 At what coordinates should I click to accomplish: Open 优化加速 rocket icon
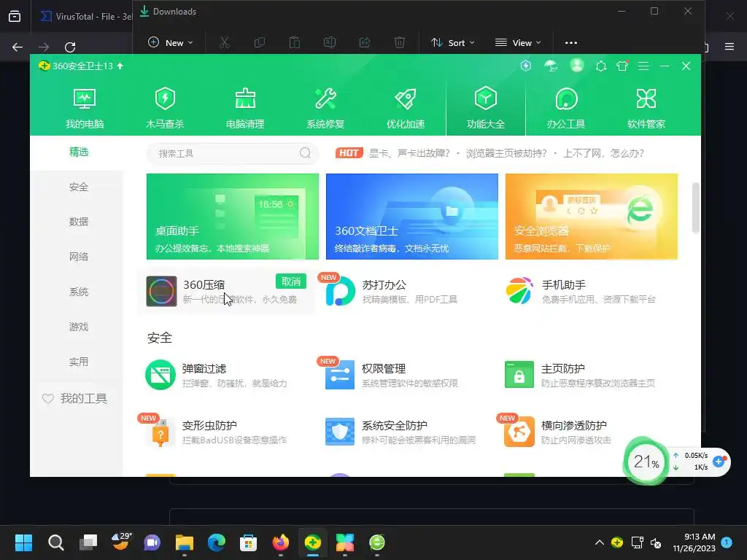pos(406,108)
